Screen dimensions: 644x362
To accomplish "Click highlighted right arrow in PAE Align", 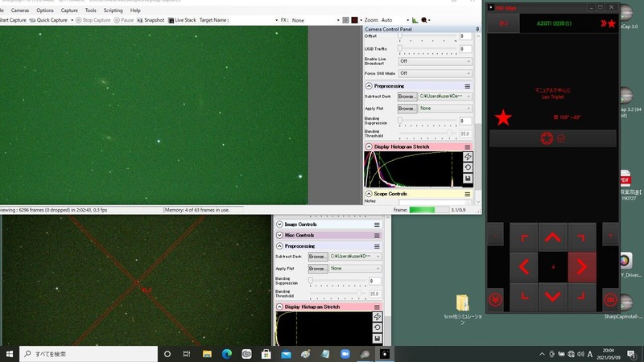I will [582, 267].
